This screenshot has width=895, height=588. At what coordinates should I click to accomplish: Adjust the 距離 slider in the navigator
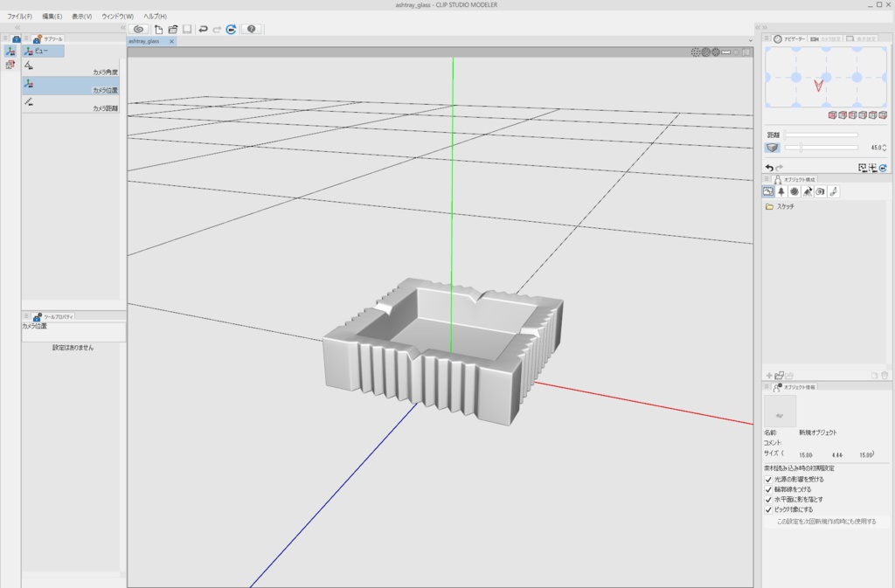point(822,134)
